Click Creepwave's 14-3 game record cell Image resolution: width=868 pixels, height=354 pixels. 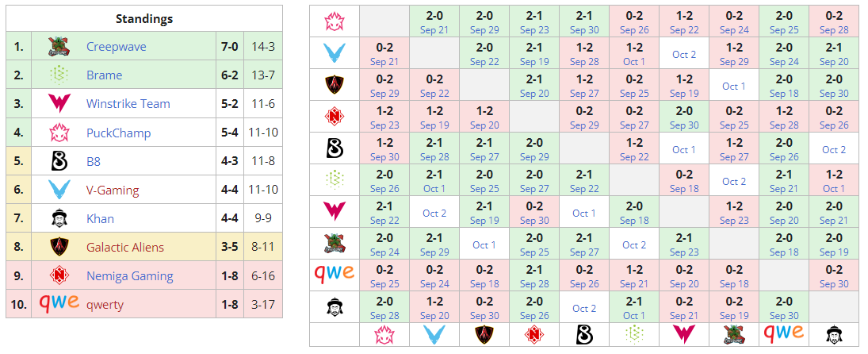click(x=262, y=46)
